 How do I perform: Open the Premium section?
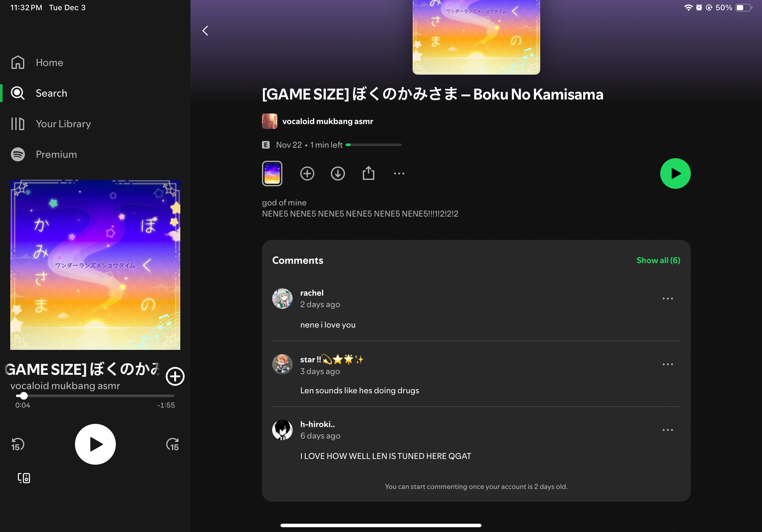[x=56, y=155]
